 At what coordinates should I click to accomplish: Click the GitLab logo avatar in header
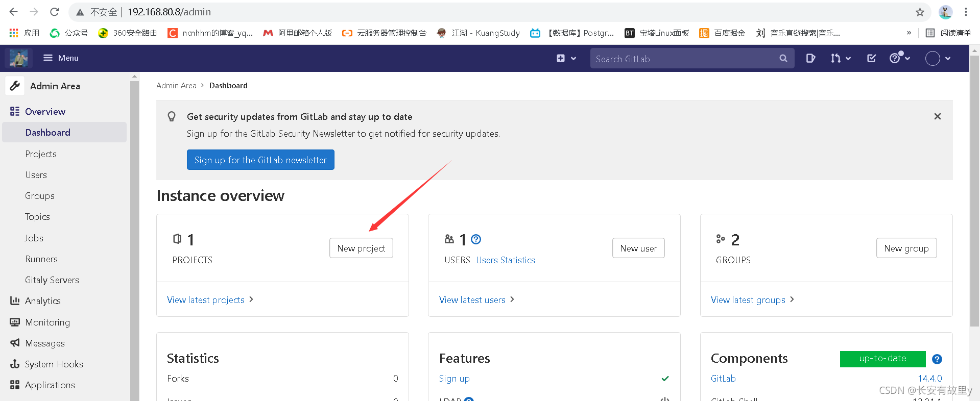coord(19,58)
